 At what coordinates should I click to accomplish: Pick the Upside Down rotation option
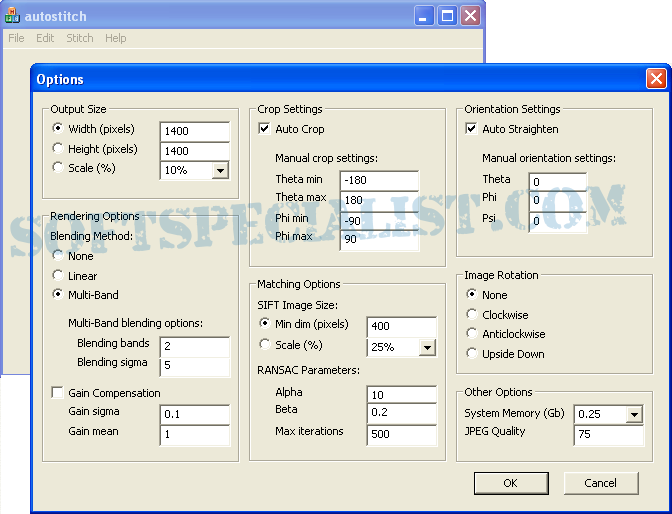(472, 354)
